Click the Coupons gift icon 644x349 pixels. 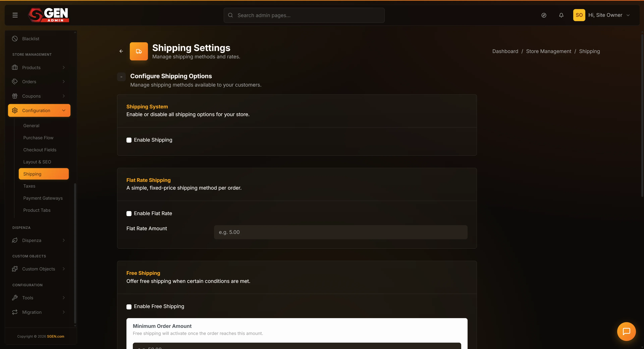tap(15, 96)
